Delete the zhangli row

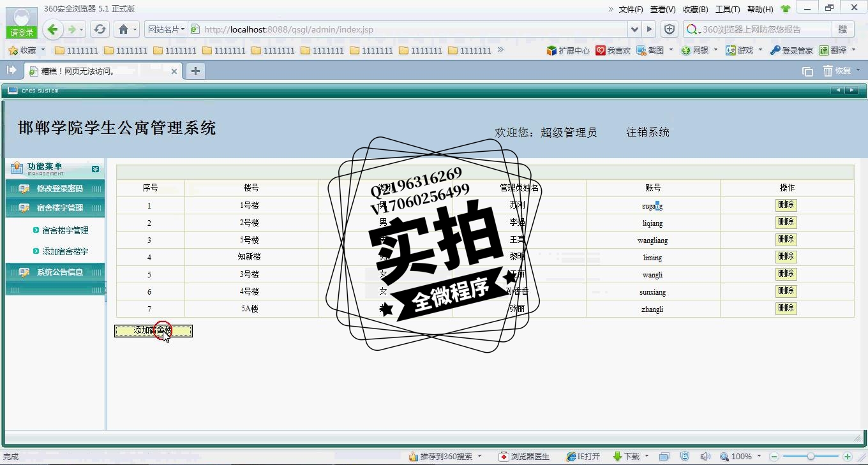click(x=786, y=309)
